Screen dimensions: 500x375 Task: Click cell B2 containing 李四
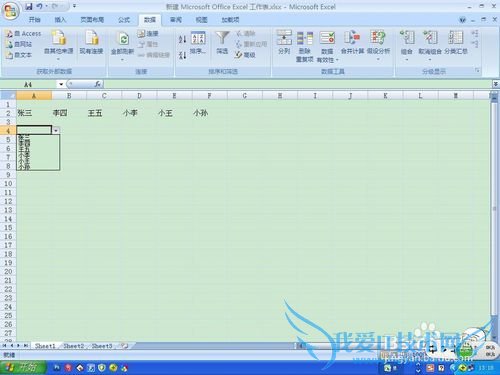(69, 113)
